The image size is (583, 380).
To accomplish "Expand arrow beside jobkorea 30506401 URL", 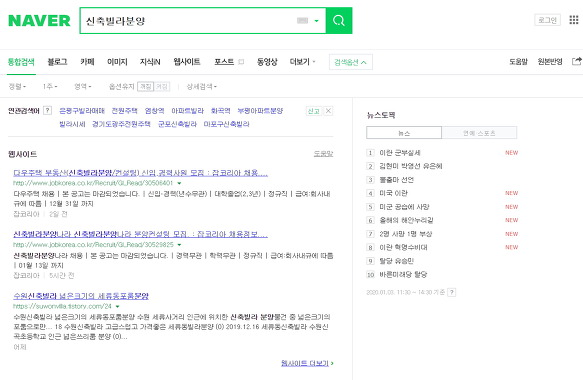I will pos(180,183).
